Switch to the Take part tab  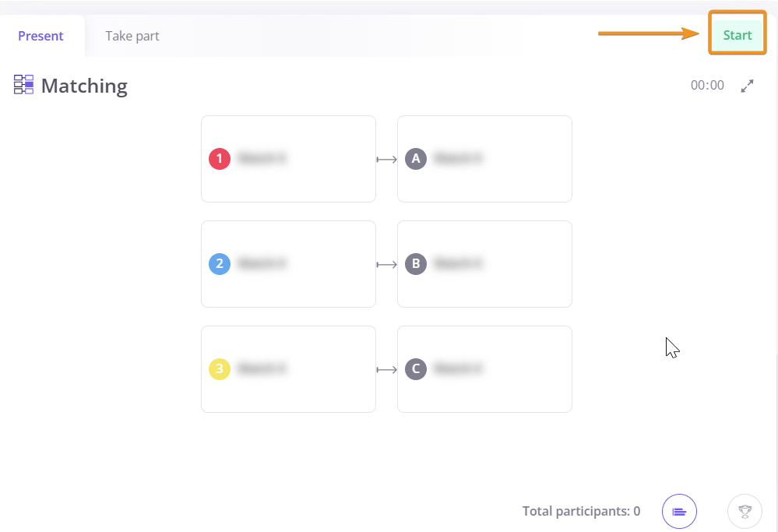(132, 37)
